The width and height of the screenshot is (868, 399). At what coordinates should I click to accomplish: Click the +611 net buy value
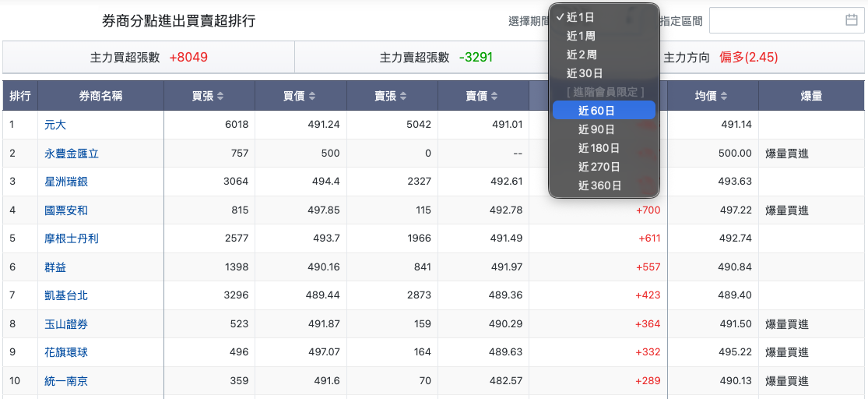[649, 238]
